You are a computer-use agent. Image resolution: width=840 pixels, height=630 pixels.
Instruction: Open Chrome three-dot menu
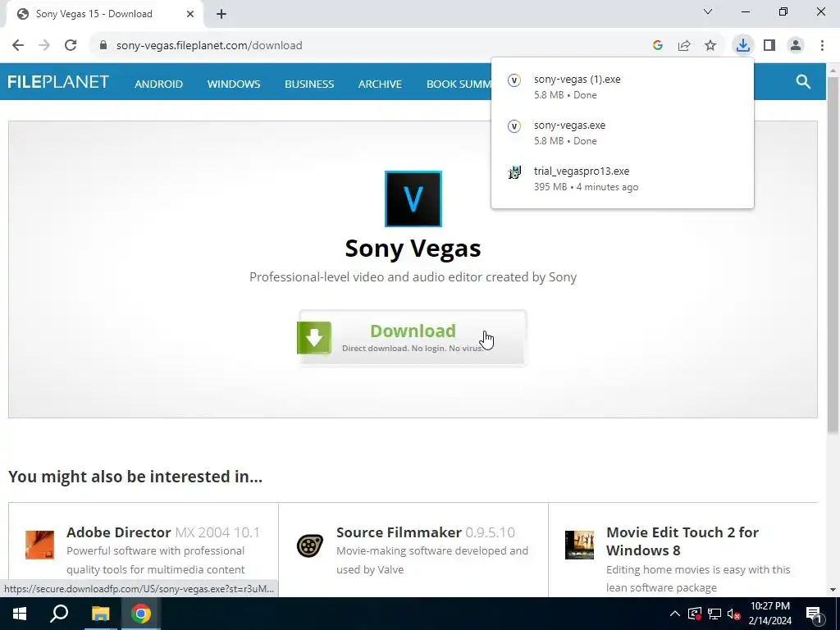pyautogui.click(x=822, y=46)
